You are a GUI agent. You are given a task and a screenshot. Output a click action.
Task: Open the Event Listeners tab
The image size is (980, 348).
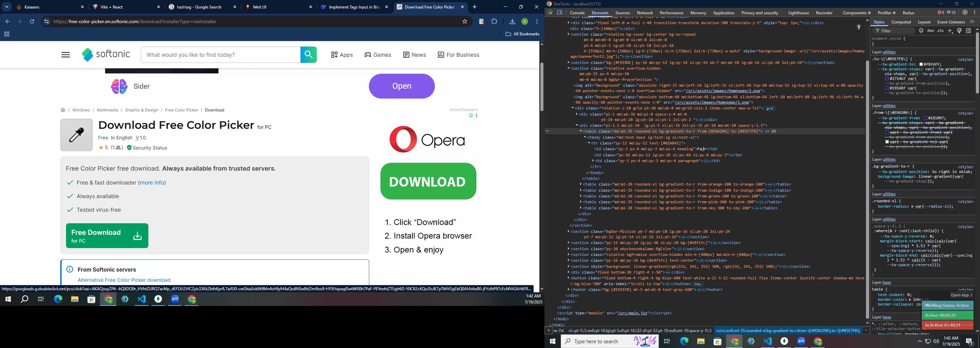951,22
